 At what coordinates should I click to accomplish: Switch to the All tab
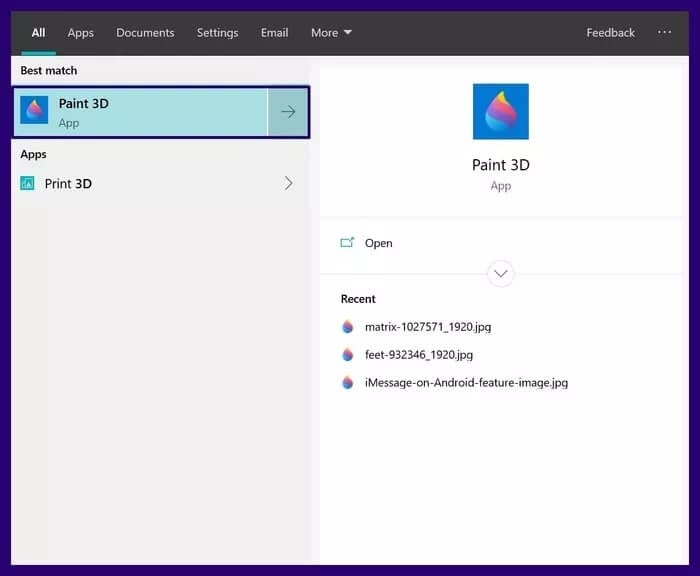coord(38,33)
